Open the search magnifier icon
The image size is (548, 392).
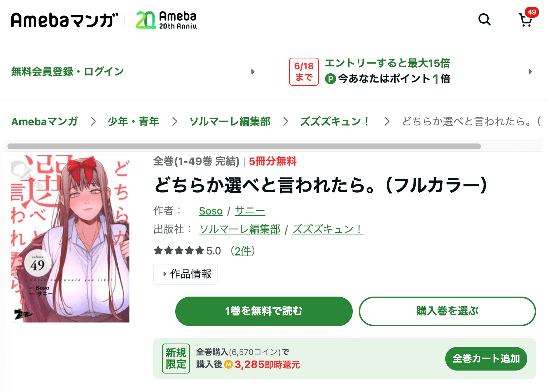(x=484, y=19)
